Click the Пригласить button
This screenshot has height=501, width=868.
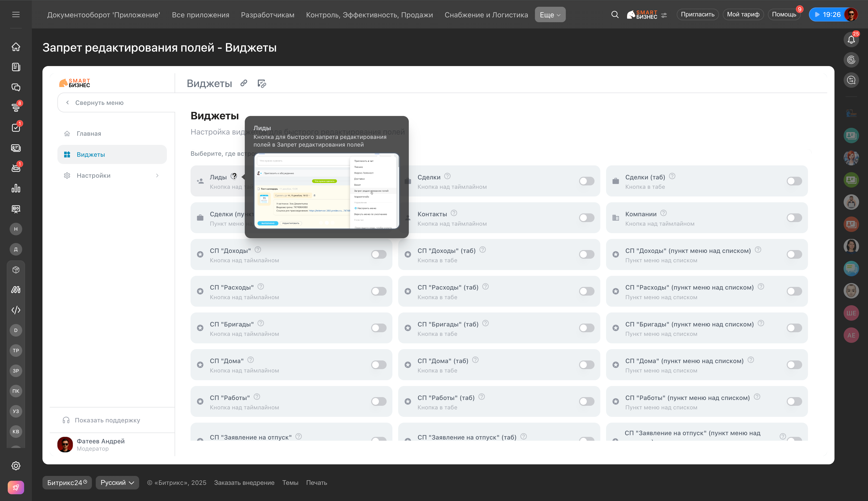point(697,14)
